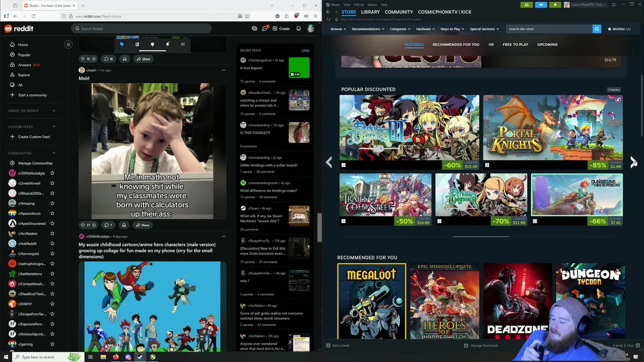Show previous Popular Discounted games with left arrow
The image size is (644, 362).
click(x=329, y=162)
